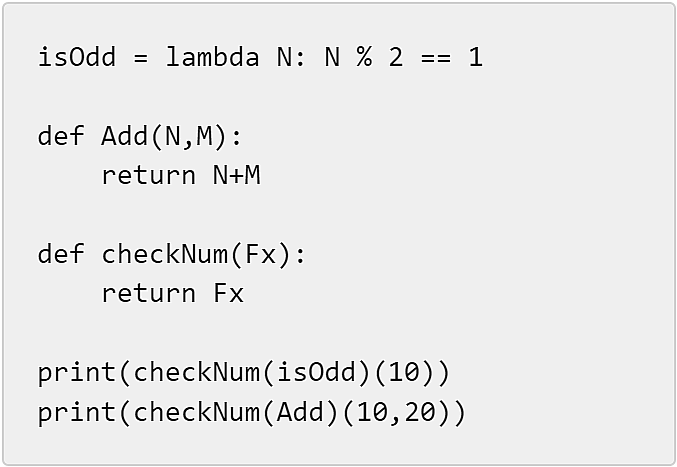This screenshot has width=677, height=467.
Task: Click the first print call keyword
Action: pos(77,372)
